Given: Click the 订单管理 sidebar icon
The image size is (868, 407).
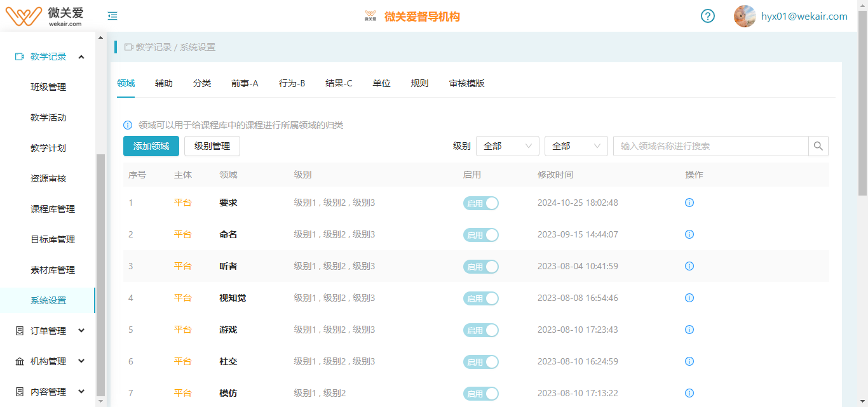Looking at the screenshot, I should click(20, 331).
